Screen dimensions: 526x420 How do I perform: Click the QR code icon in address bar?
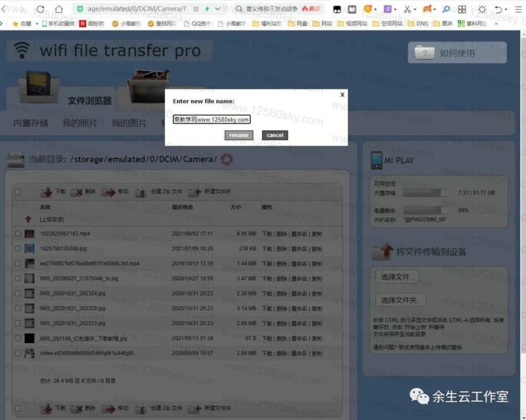196,9
